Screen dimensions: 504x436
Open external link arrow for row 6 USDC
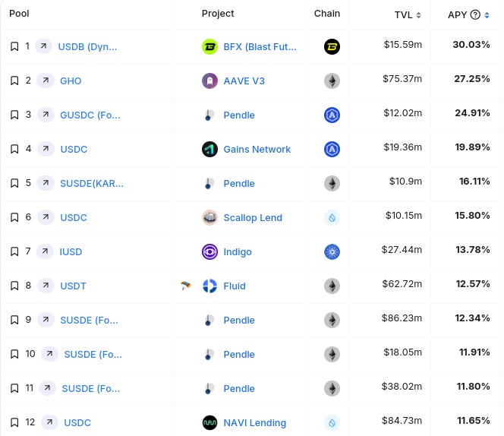tap(46, 217)
